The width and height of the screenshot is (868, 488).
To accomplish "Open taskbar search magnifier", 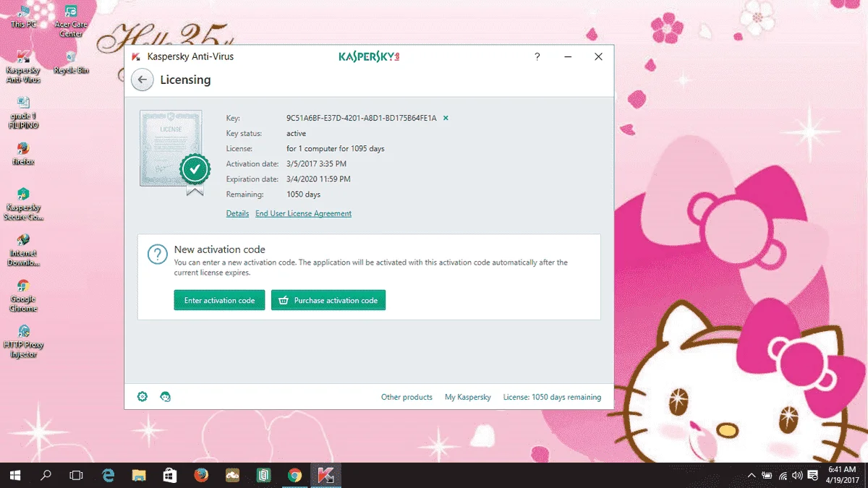I will point(46,476).
